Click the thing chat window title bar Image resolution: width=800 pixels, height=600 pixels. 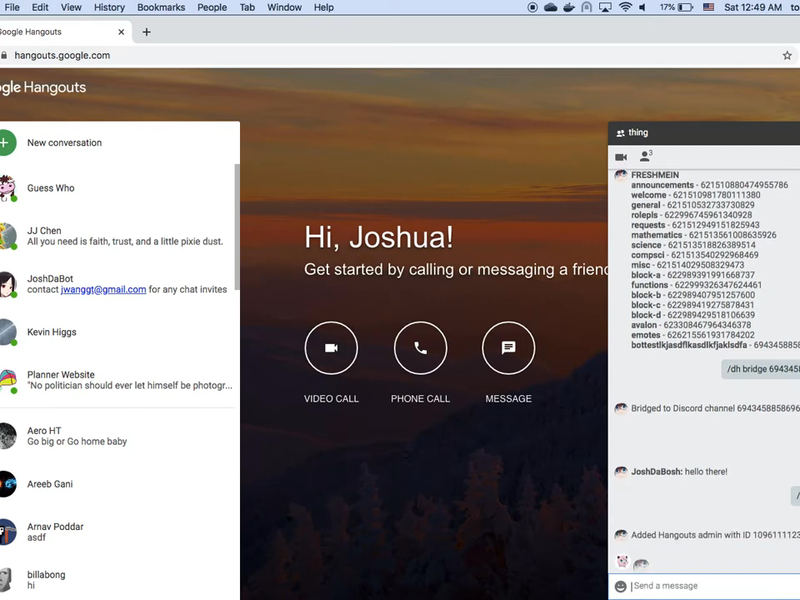click(x=704, y=133)
